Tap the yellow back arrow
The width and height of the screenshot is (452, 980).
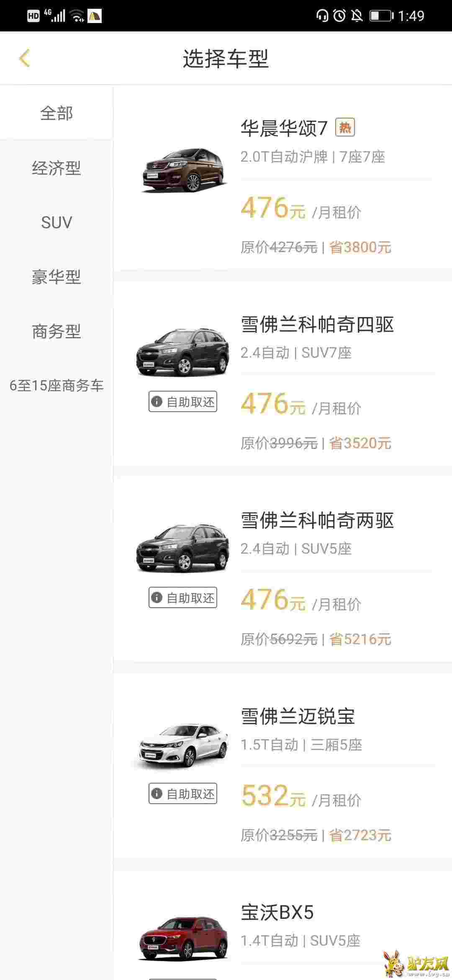(24, 58)
